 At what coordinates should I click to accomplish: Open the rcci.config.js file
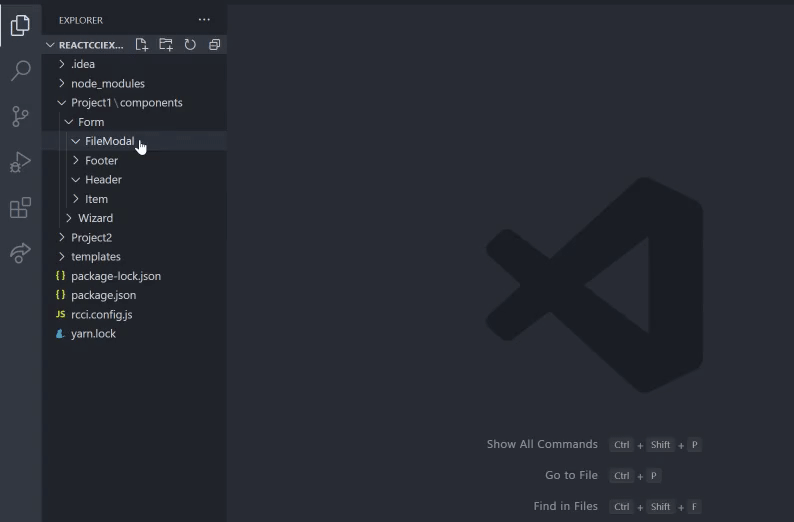[x=102, y=314]
